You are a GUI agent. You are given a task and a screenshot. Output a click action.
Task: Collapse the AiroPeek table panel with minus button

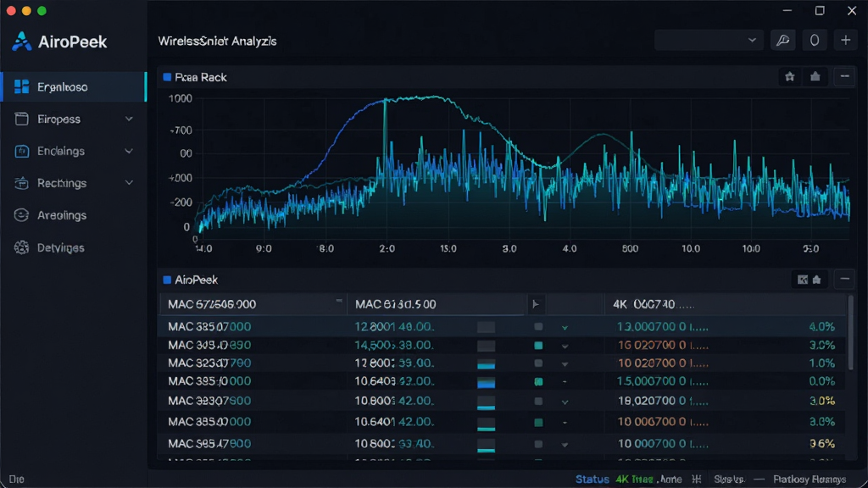click(845, 280)
